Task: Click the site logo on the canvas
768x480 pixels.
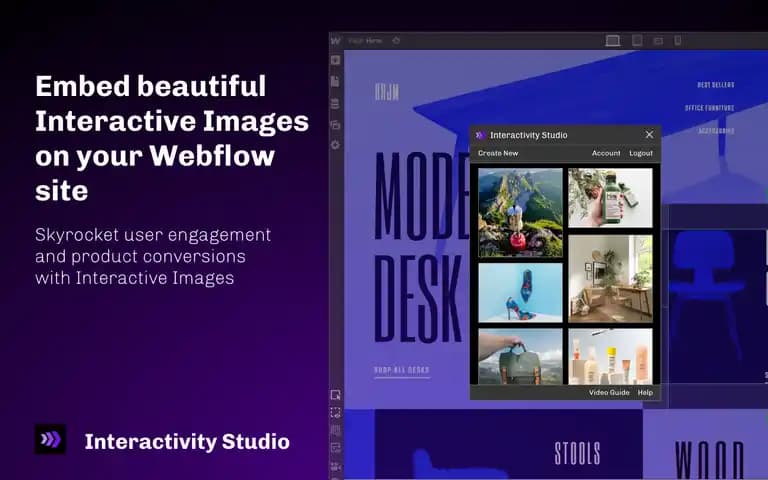Action: point(387,92)
